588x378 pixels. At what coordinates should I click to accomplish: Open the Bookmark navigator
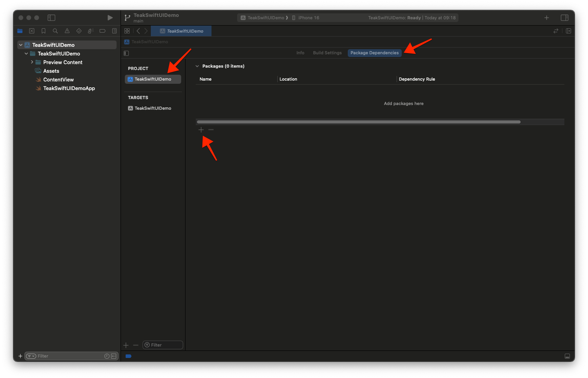coord(44,31)
